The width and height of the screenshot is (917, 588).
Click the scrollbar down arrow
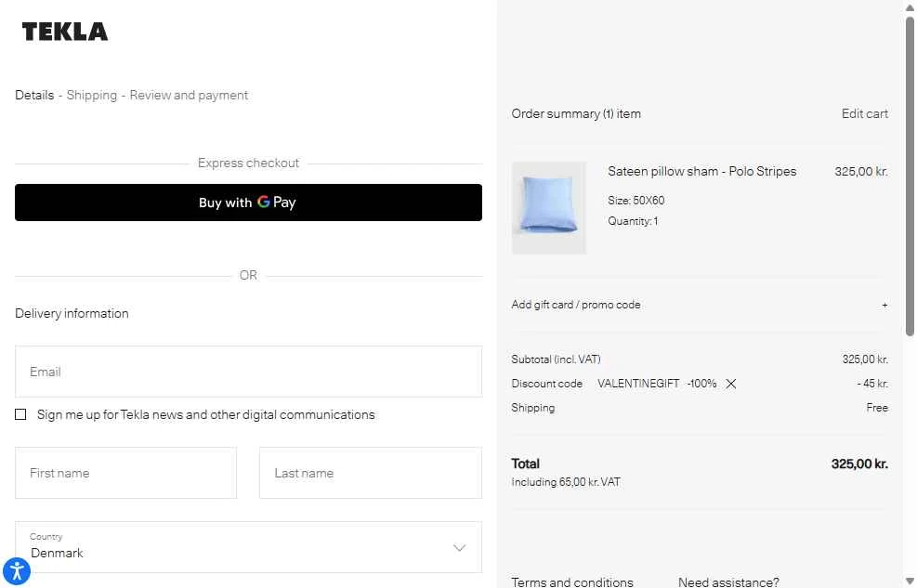click(x=910, y=581)
